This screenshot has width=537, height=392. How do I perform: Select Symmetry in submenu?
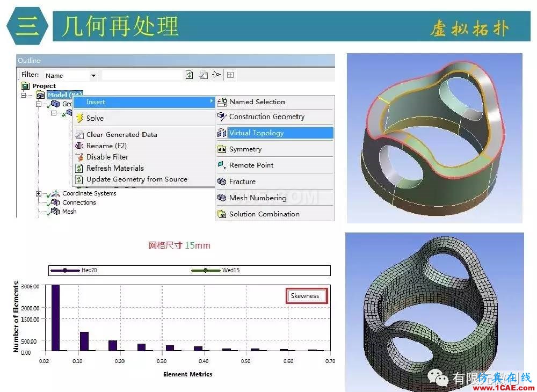pos(275,149)
